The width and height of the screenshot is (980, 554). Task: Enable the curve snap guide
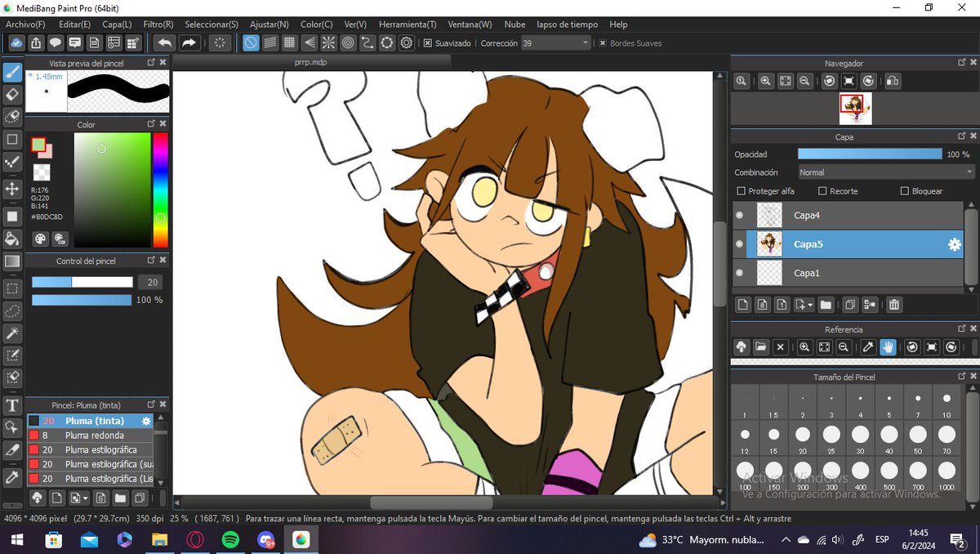[367, 42]
